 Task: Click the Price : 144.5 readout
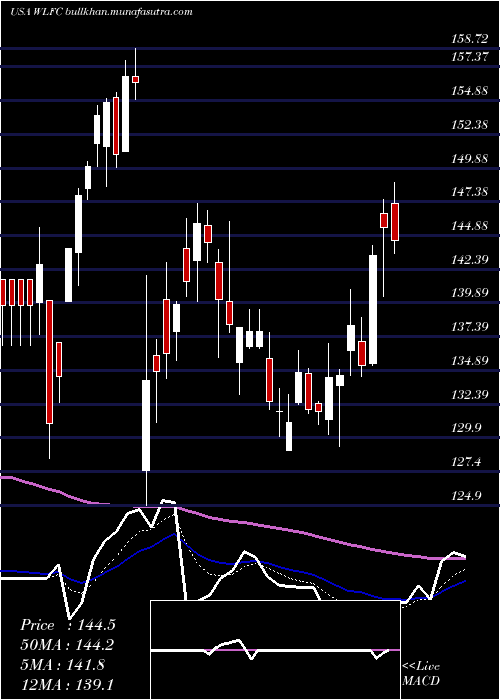point(68,625)
